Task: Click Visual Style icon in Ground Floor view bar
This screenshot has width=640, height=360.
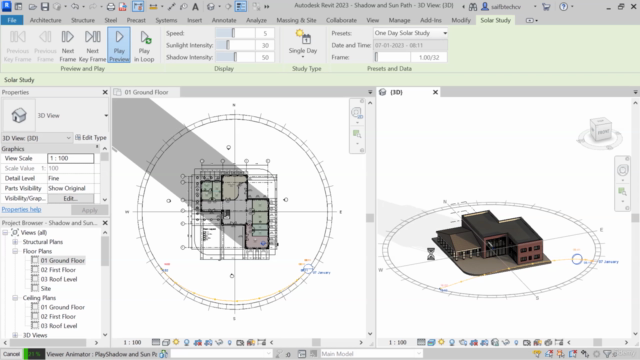Action: [166, 342]
